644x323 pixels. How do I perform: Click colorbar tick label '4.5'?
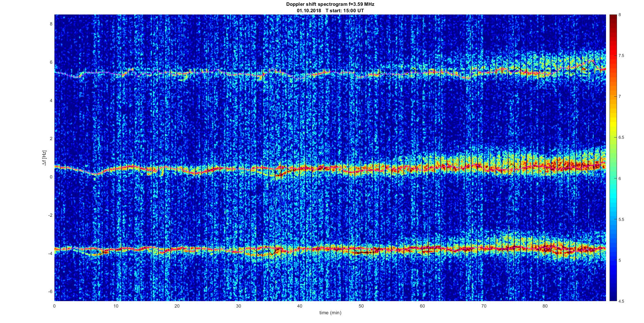pyautogui.click(x=621, y=301)
